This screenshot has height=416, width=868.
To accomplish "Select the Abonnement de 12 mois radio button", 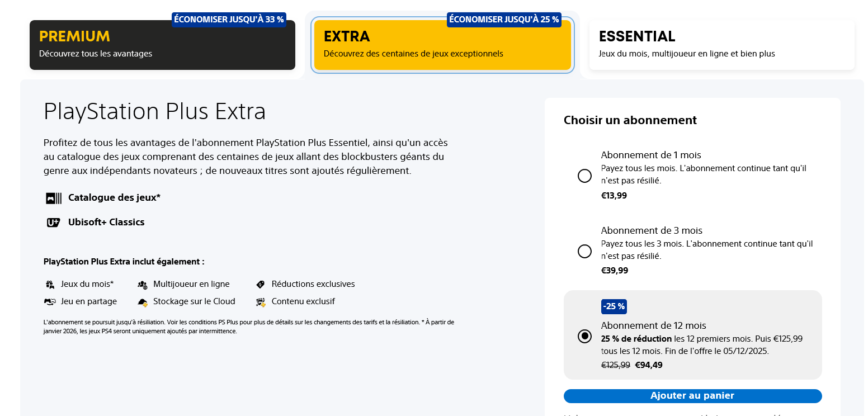I will (584, 336).
